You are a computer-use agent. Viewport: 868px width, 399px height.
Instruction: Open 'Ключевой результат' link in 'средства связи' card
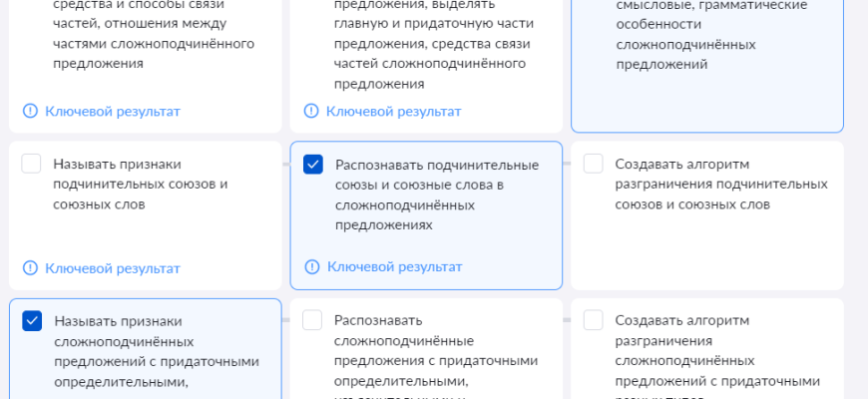tap(112, 111)
